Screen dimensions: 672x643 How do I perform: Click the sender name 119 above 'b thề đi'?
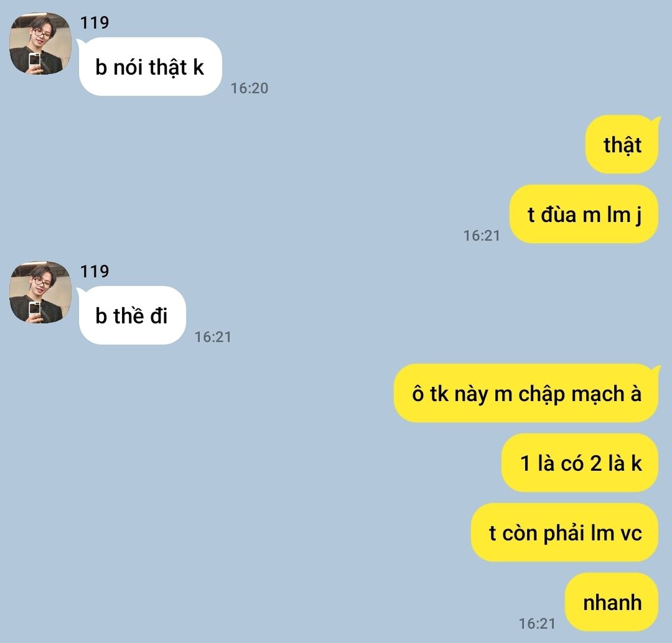(95, 271)
